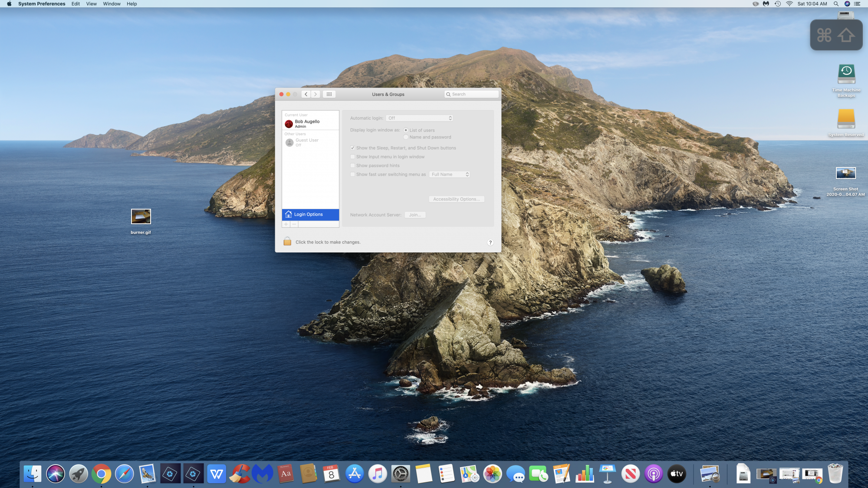Click the help question mark button

pyautogui.click(x=490, y=242)
